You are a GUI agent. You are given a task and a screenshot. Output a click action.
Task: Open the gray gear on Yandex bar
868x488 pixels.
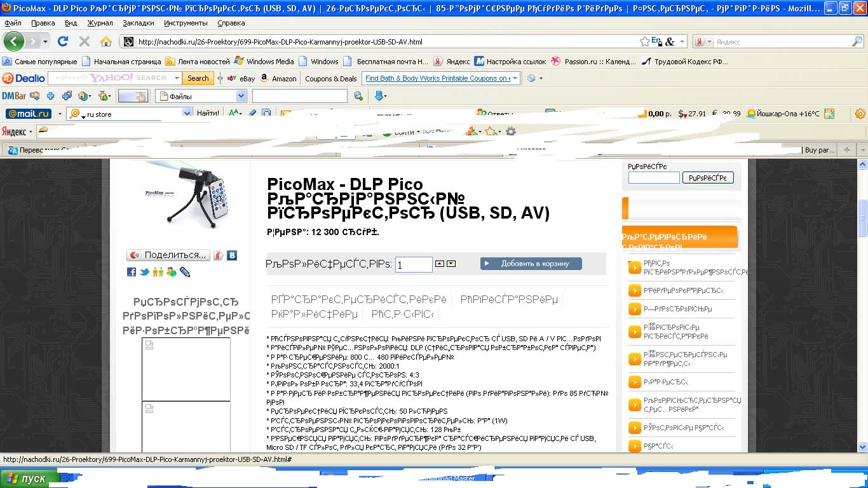coord(510,132)
